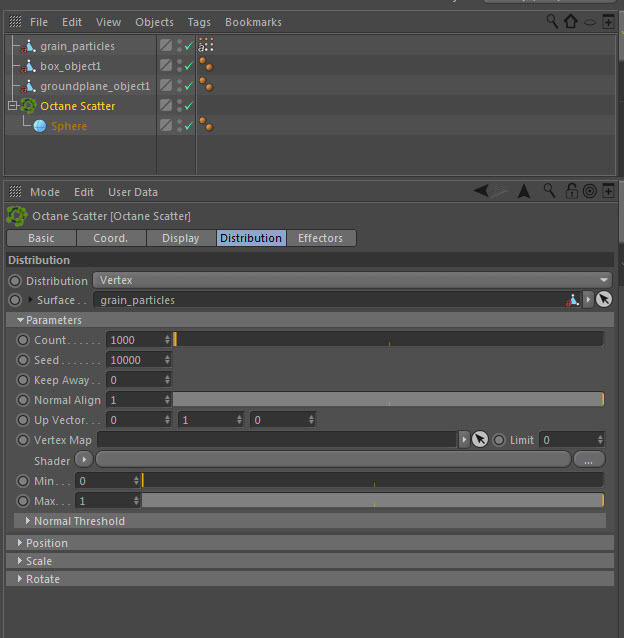Toggle visibility dots for Sphere
The height and width of the screenshot is (638, 624).
179,126
